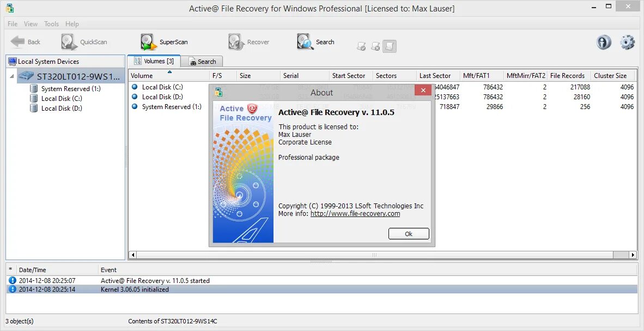644x331 pixels.
Task: Click Ok in the About dialog
Action: (409, 233)
